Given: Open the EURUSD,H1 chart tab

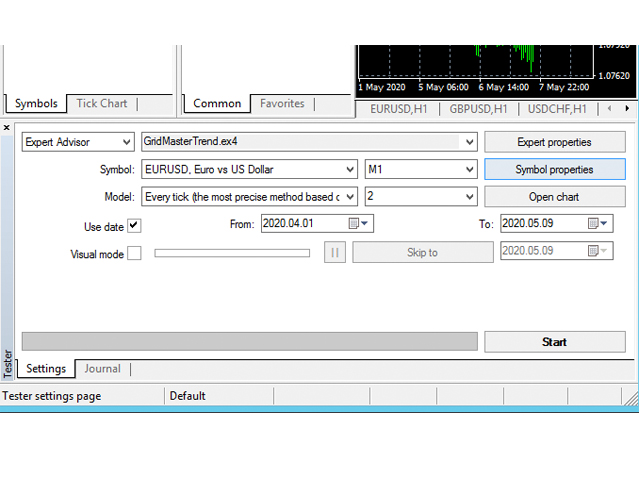Looking at the screenshot, I should coord(398,109).
